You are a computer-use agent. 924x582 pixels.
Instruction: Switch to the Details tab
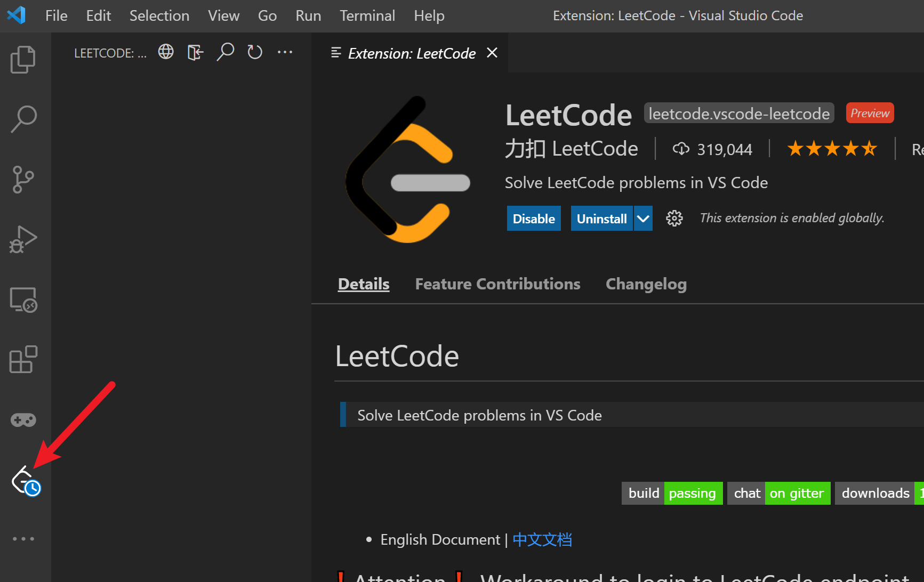364,284
